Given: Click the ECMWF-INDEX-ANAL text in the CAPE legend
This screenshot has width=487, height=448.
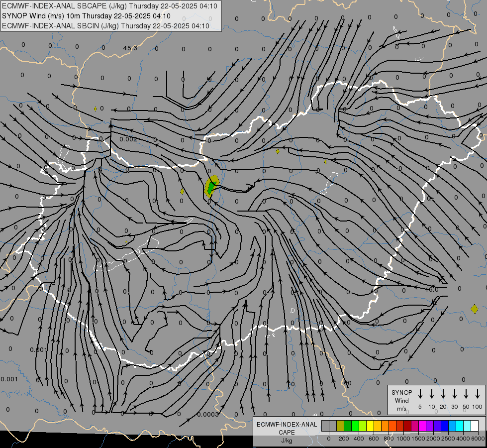Looking at the screenshot, I should click(287, 425).
